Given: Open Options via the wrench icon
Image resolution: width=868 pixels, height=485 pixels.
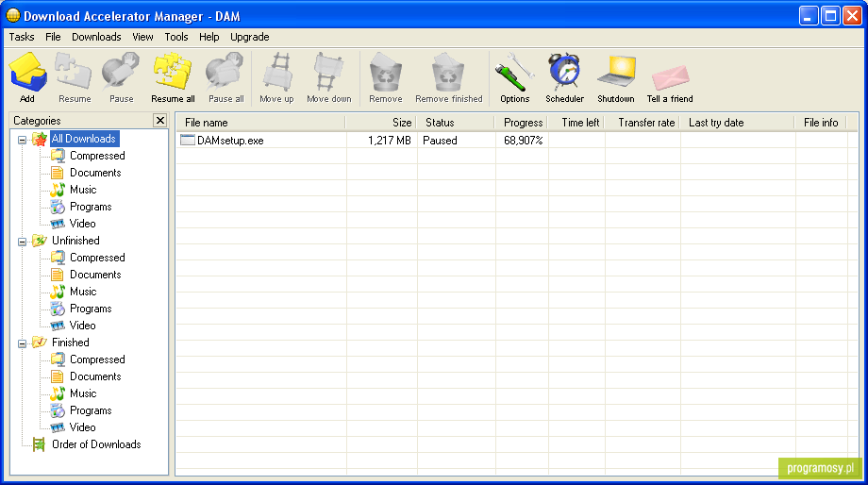Looking at the screenshot, I should [514, 72].
